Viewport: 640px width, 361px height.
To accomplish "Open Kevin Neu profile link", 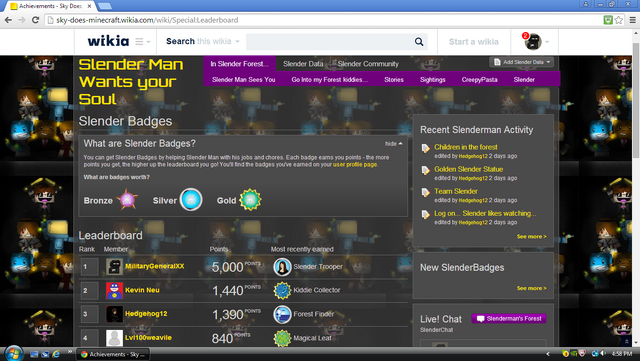I will click(x=142, y=290).
